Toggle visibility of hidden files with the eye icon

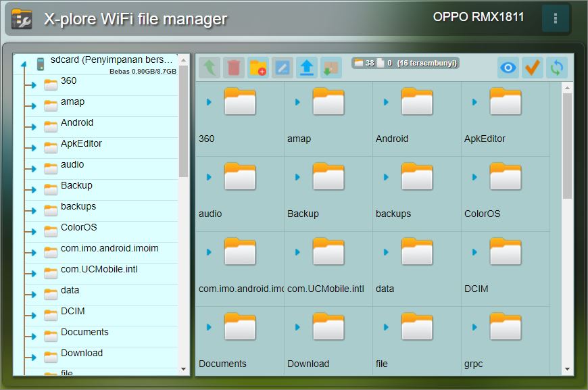(508, 68)
